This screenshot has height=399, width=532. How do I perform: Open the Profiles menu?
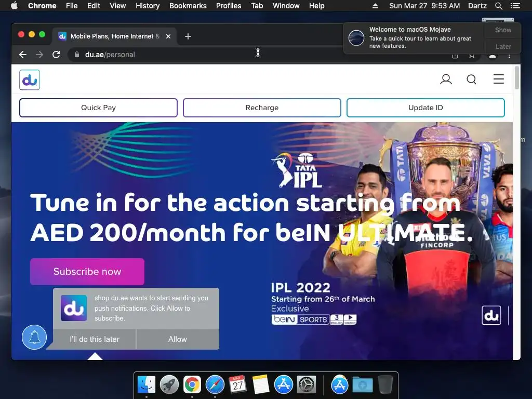point(229,6)
